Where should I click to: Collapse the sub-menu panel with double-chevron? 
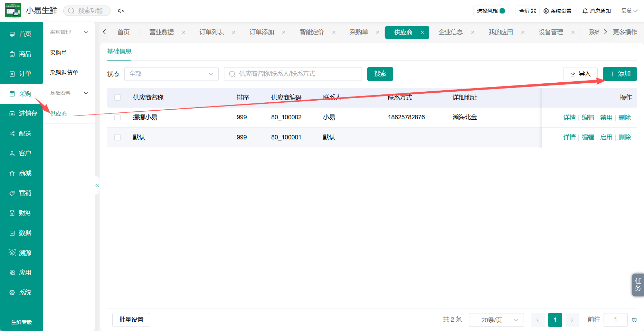point(97,185)
